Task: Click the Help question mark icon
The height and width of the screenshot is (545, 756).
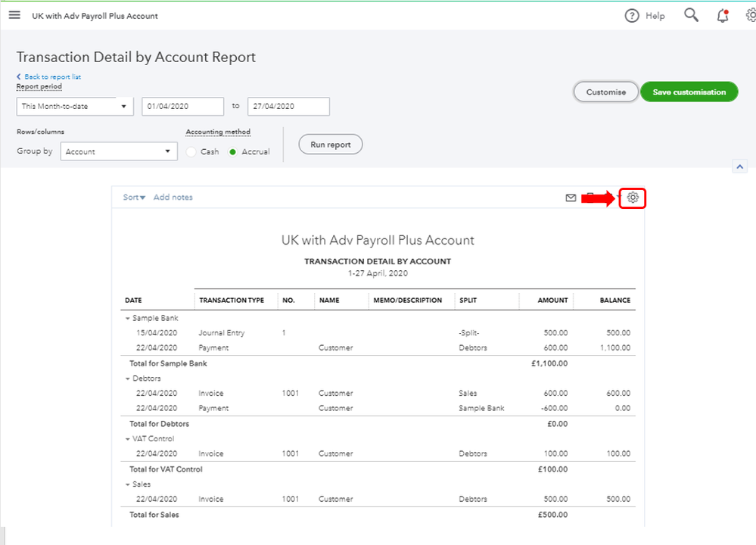Action: pyautogui.click(x=632, y=16)
